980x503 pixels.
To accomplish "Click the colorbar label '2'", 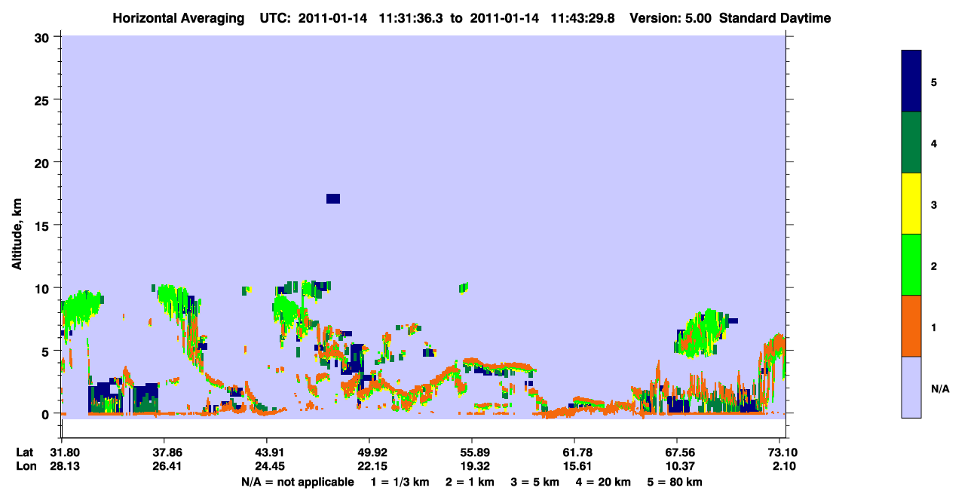I will coord(934,265).
